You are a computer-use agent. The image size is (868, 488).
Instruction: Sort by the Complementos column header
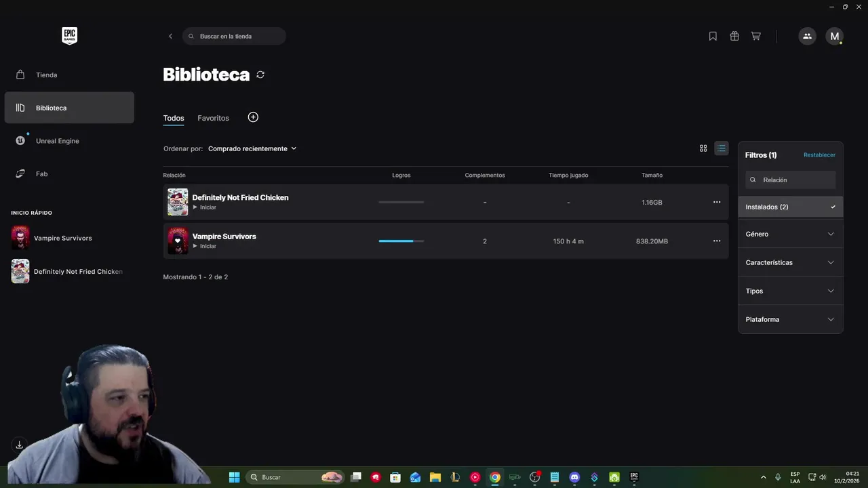click(x=485, y=175)
